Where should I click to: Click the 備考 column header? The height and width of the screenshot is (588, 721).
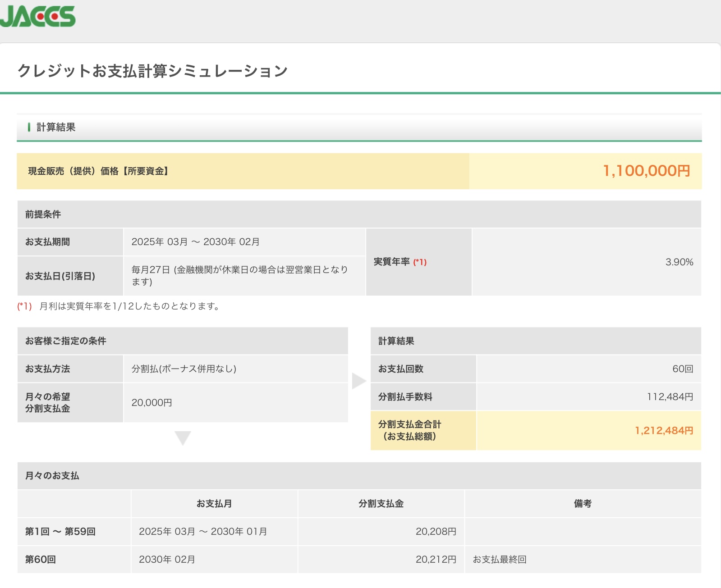[x=583, y=504]
